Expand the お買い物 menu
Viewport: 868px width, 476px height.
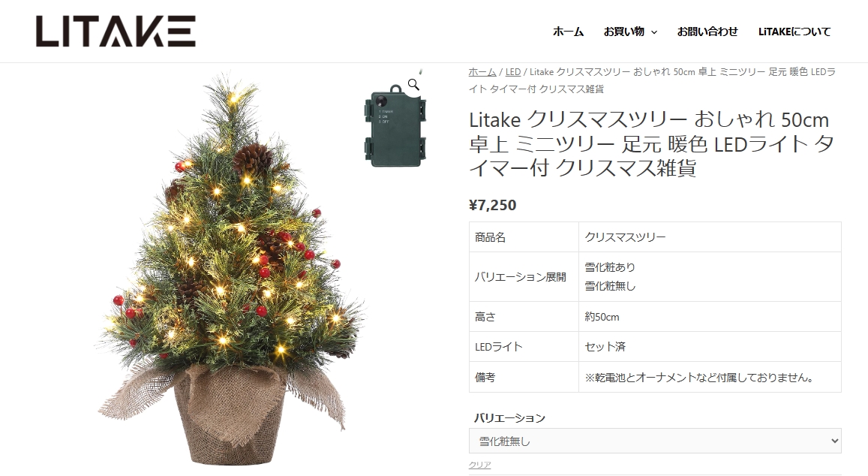[x=624, y=32]
